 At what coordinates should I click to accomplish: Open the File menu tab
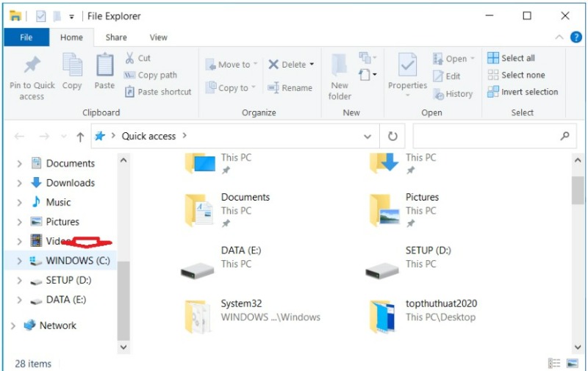tap(26, 37)
